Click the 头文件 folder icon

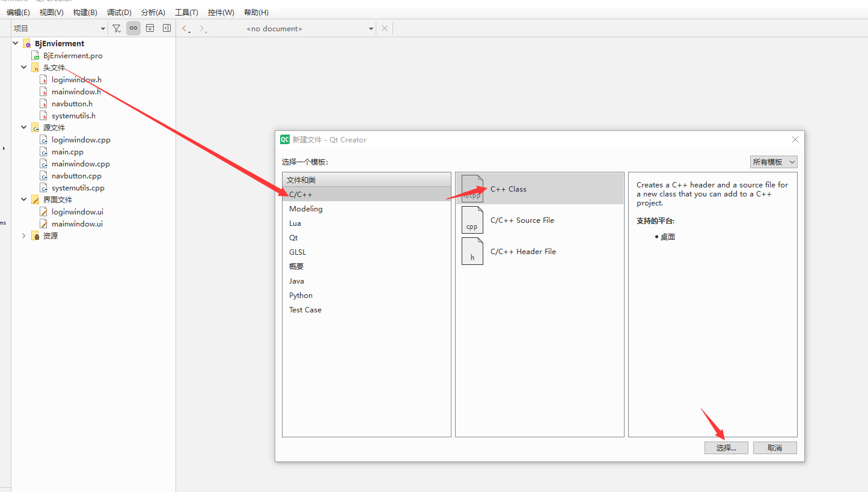[35, 68]
